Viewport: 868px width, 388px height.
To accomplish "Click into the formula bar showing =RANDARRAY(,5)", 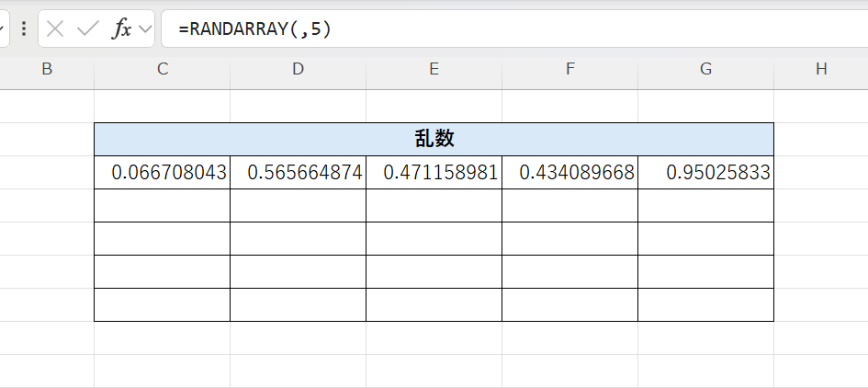I will click(x=514, y=29).
